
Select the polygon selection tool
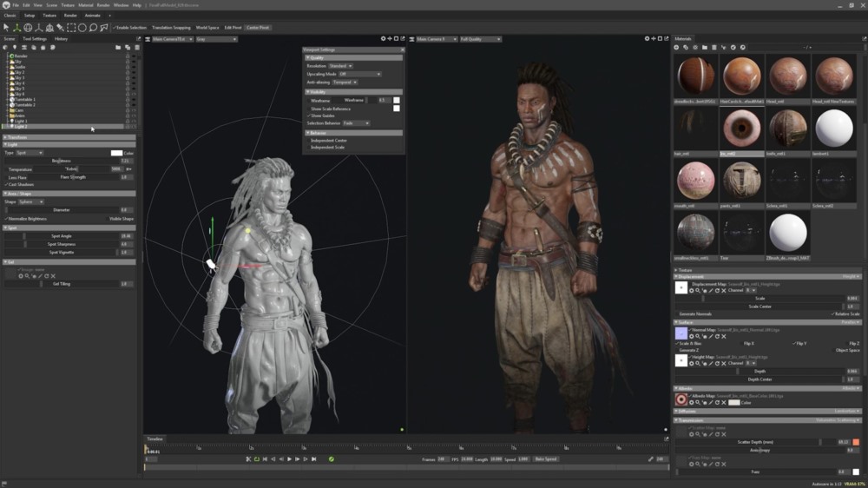[x=103, y=27]
